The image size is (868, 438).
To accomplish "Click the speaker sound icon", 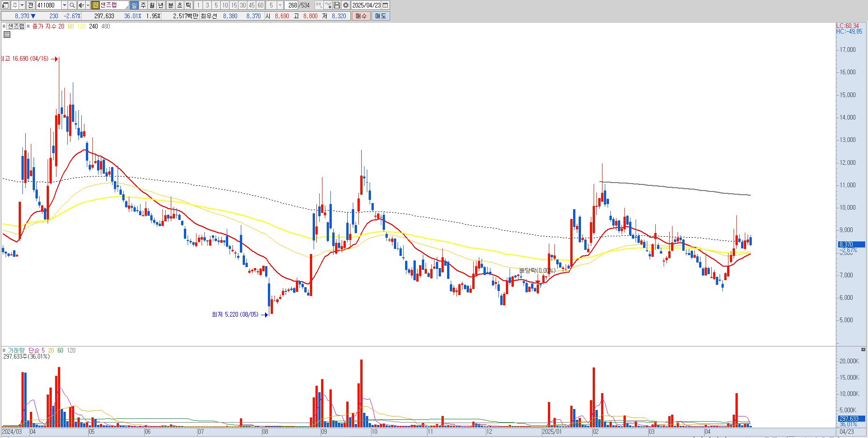I will coord(81,5).
